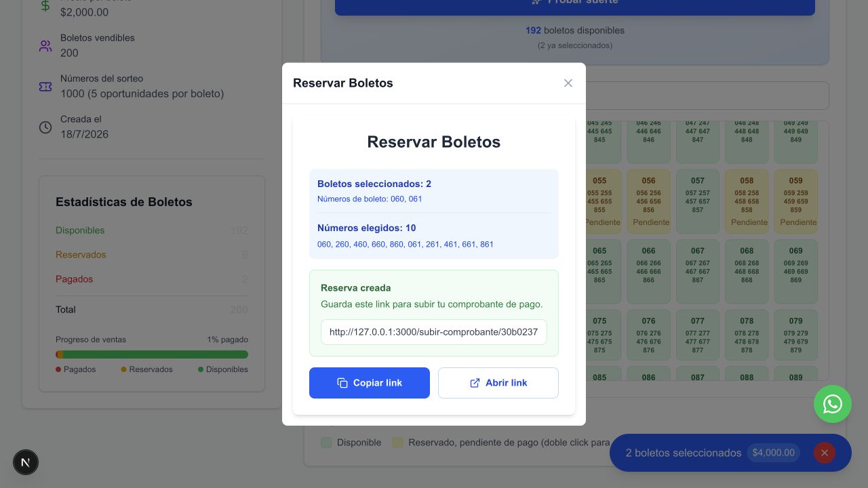This screenshot has height=488, width=868.
Task: Open the WhatsApp chat icon
Action: [833, 404]
